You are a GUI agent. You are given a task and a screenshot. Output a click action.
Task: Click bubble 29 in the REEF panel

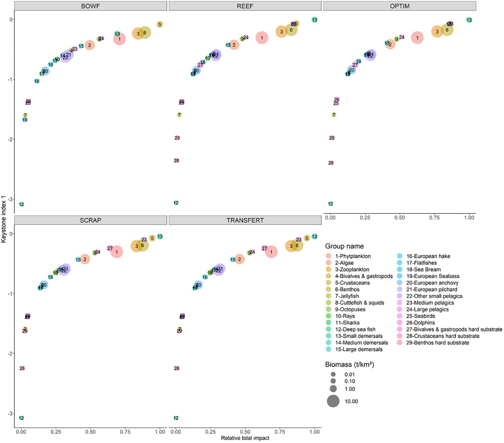pyautogui.click(x=177, y=138)
